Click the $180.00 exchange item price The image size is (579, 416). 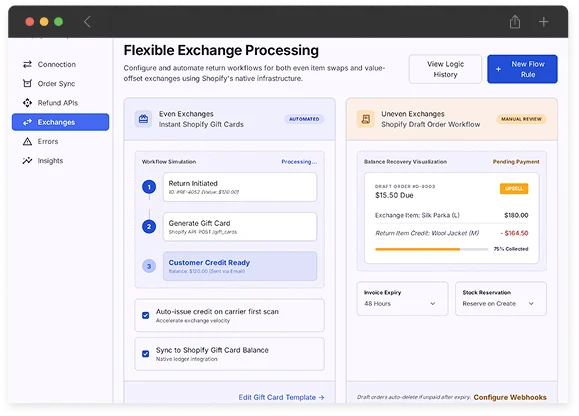[x=516, y=215]
